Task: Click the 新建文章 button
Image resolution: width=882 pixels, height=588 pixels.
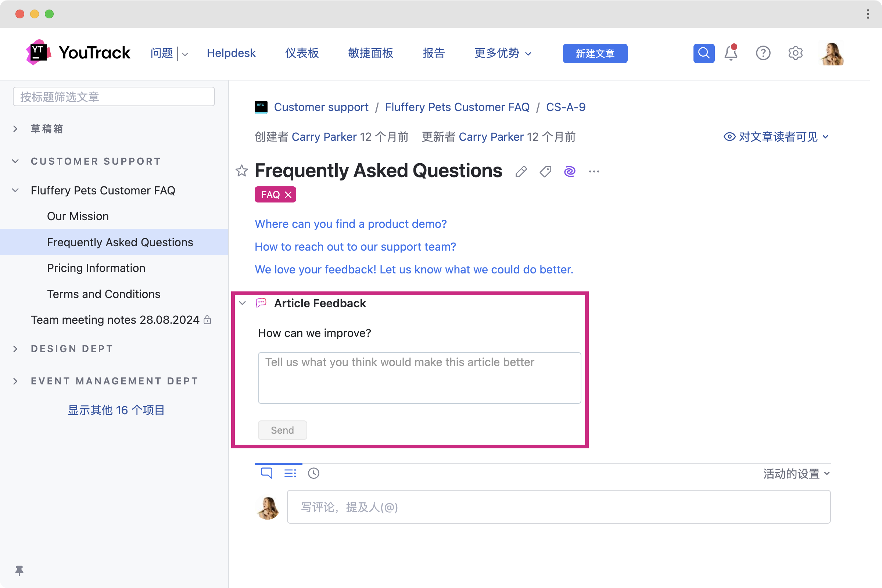Action: [595, 53]
